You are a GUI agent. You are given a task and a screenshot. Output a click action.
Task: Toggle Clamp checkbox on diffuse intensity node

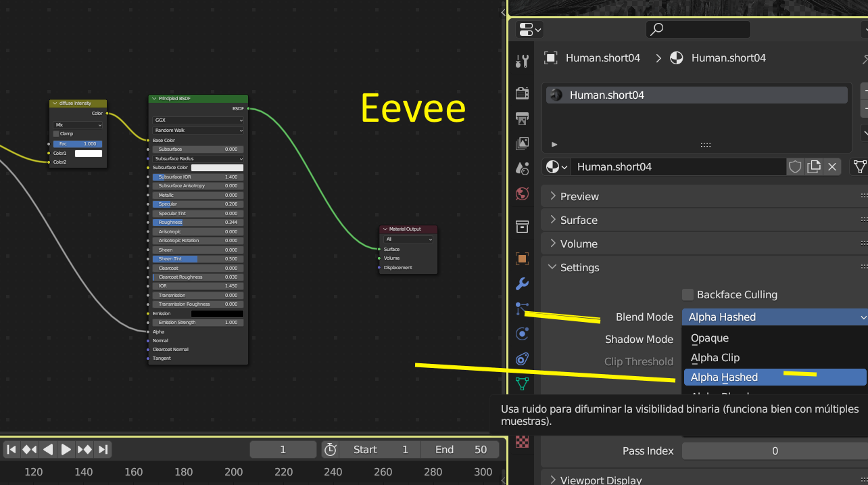(56, 134)
